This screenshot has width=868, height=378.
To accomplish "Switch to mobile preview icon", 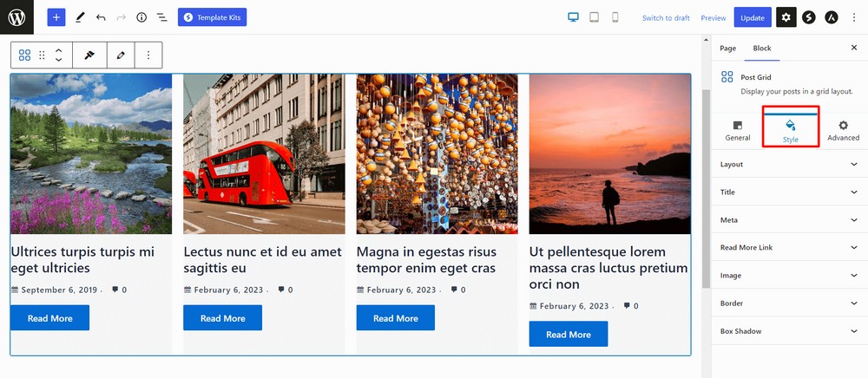I will (615, 17).
